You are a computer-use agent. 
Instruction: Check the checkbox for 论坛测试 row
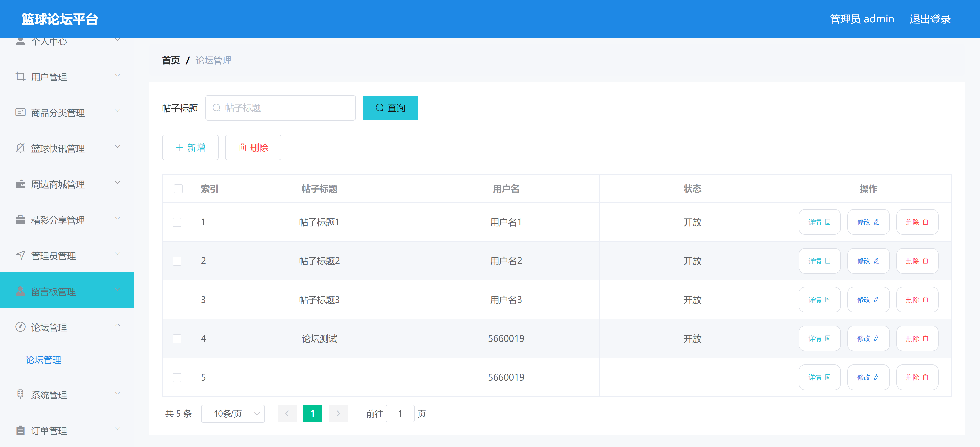coord(177,338)
